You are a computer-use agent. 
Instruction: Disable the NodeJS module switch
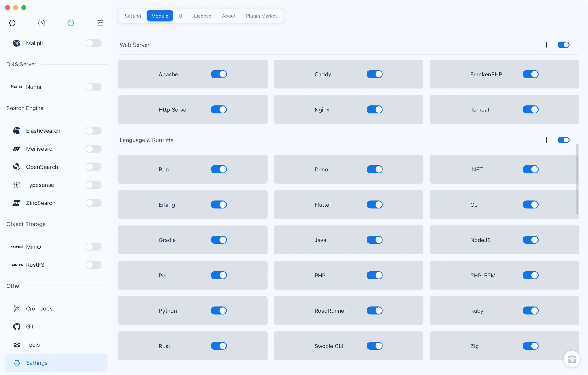[x=531, y=240]
